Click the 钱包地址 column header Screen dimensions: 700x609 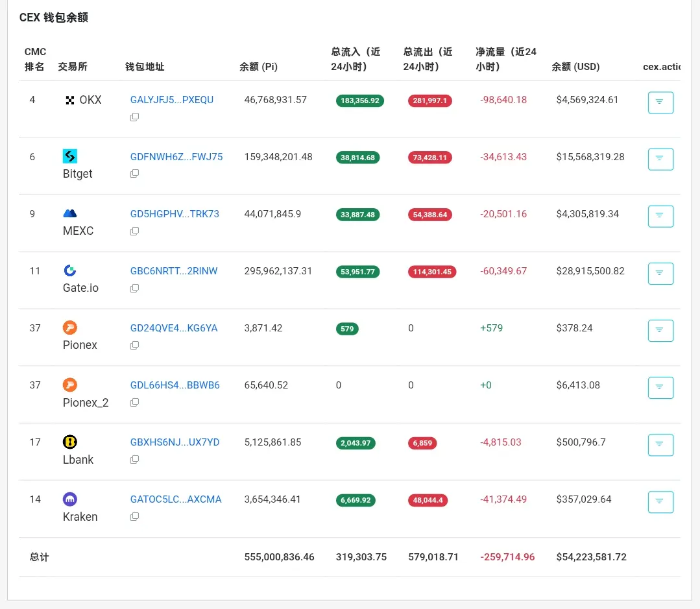(x=145, y=67)
